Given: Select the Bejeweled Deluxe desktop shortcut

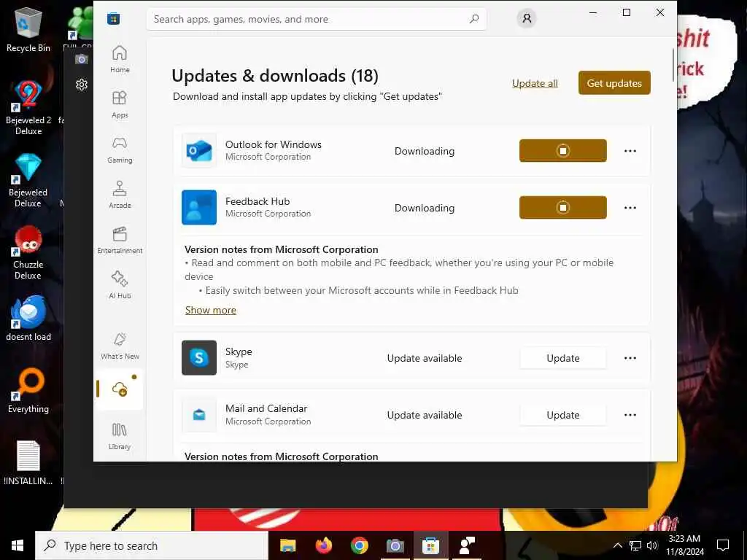Looking at the screenshot, I should point(28,180).
